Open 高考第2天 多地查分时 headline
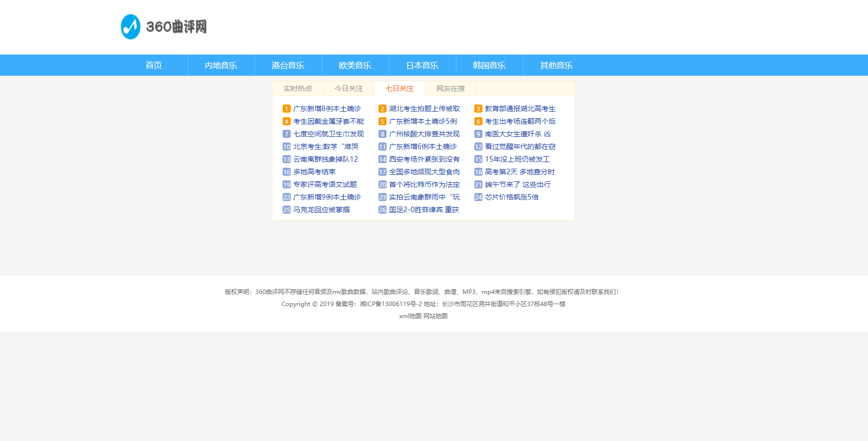 [x=520, y=172]
